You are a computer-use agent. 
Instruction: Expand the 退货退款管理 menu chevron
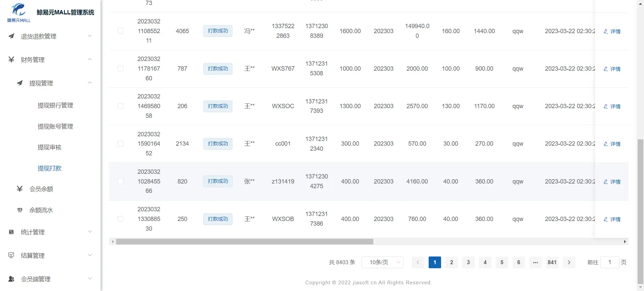tap(90, 36)
